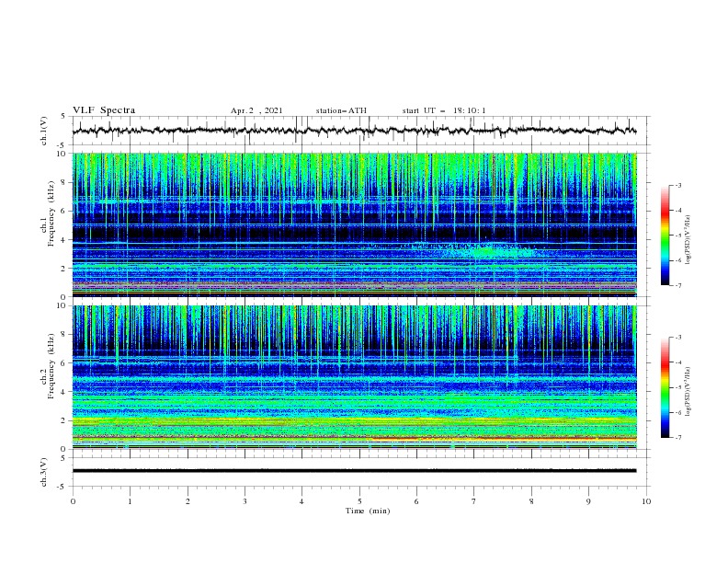
Task: Click the "8" kHz tick of ch.2 spectrogram
Action: click(65, 335)
